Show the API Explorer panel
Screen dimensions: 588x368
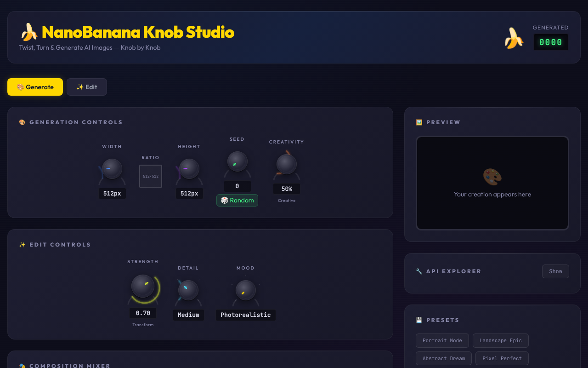[x=555, y=271]
